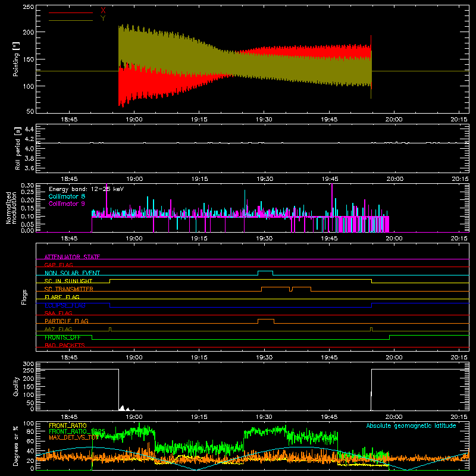Click the 50 tick on Pointing axis
Viewport: 476px width, 476px height.
point(30,111)
